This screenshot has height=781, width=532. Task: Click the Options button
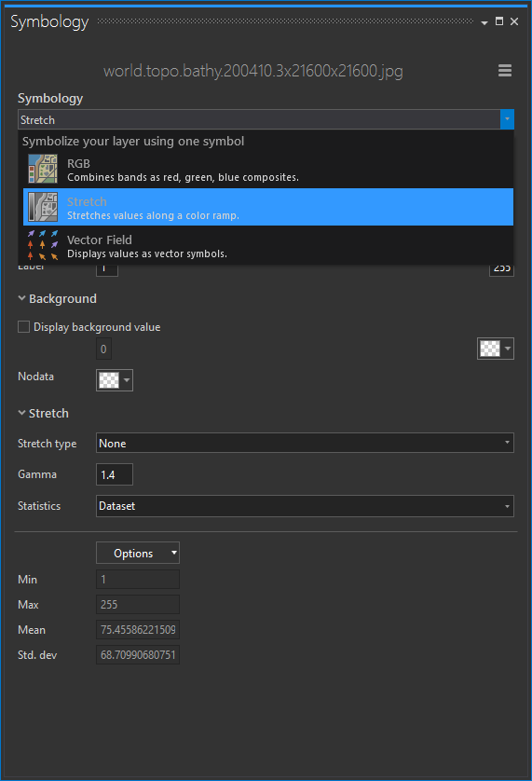click(138, 553)
